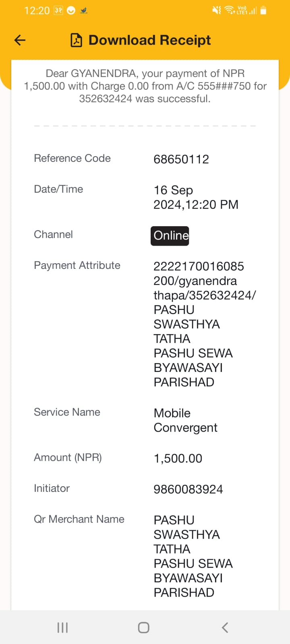Open Android recent apps button
This screenshot has width=290, height=644.
62,627
